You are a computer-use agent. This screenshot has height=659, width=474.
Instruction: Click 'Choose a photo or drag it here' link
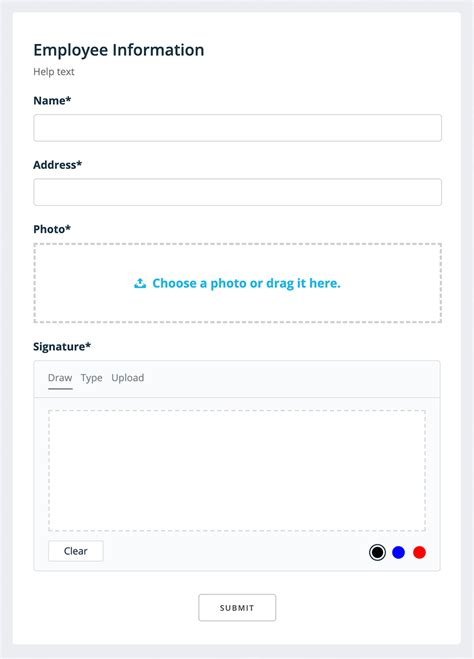coord(246,283)
